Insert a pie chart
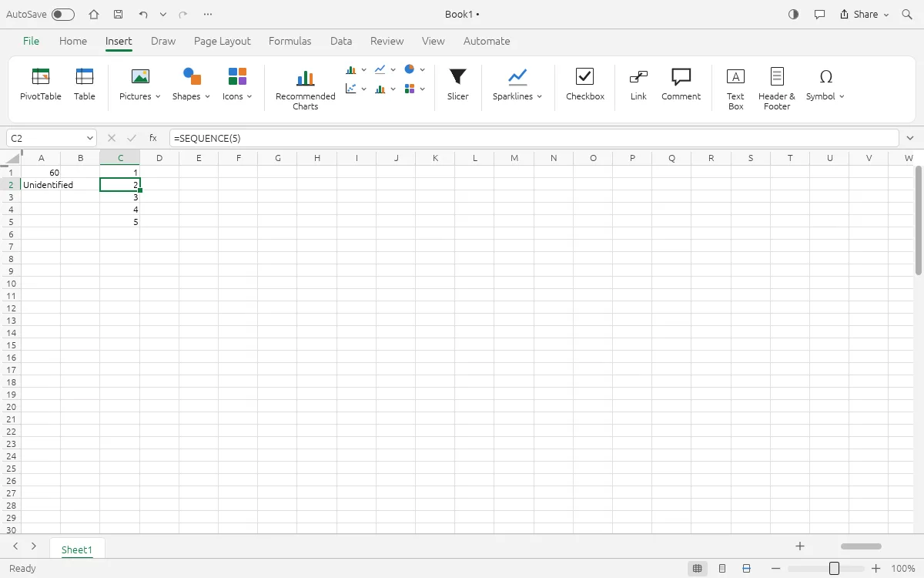 (410, 69)
